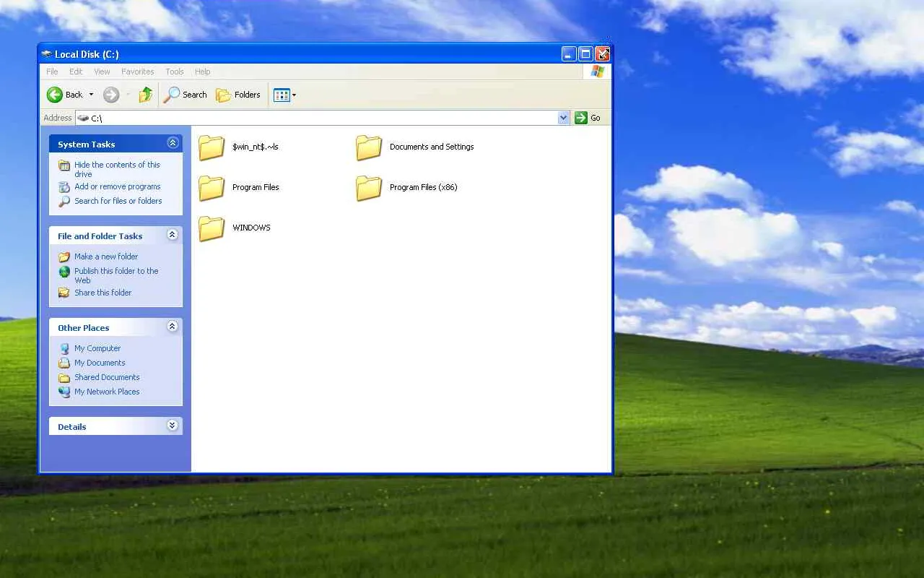
Task: Select the Documents and Settings folder icon
Action: click(x=369, y=147)
